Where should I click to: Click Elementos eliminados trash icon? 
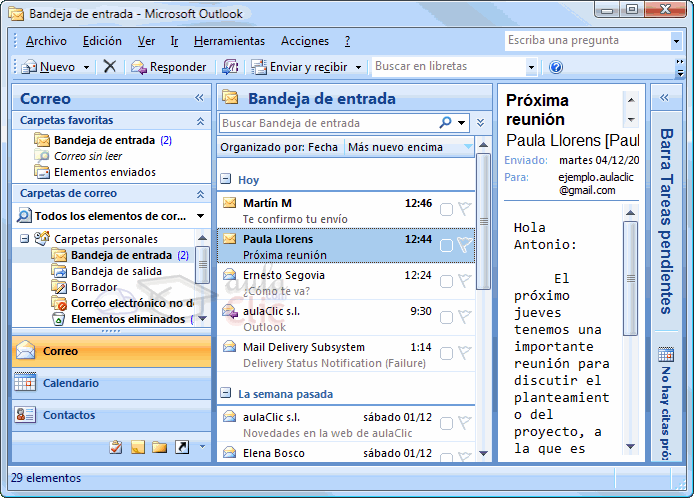(58, 319)
